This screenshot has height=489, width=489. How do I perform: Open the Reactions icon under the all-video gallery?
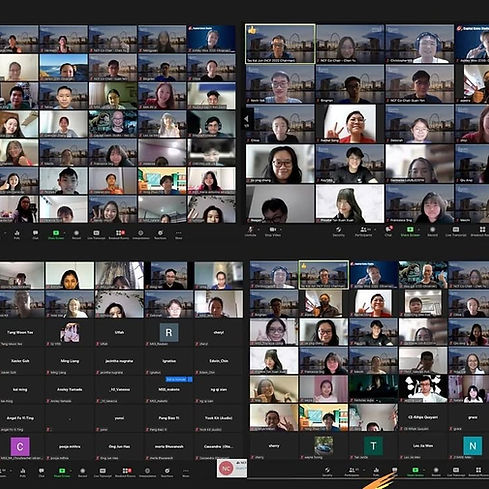160,233
